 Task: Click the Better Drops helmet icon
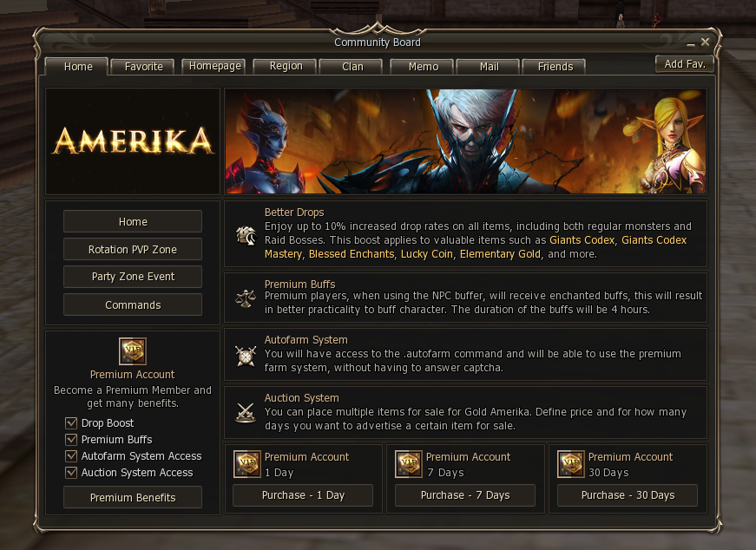pyautogui.click(x=246, y=235)
